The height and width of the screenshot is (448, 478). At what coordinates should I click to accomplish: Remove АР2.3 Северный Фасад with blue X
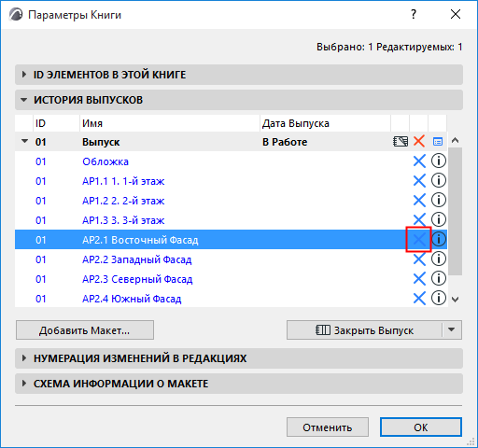pyautogui.click(x=419, y=279)
